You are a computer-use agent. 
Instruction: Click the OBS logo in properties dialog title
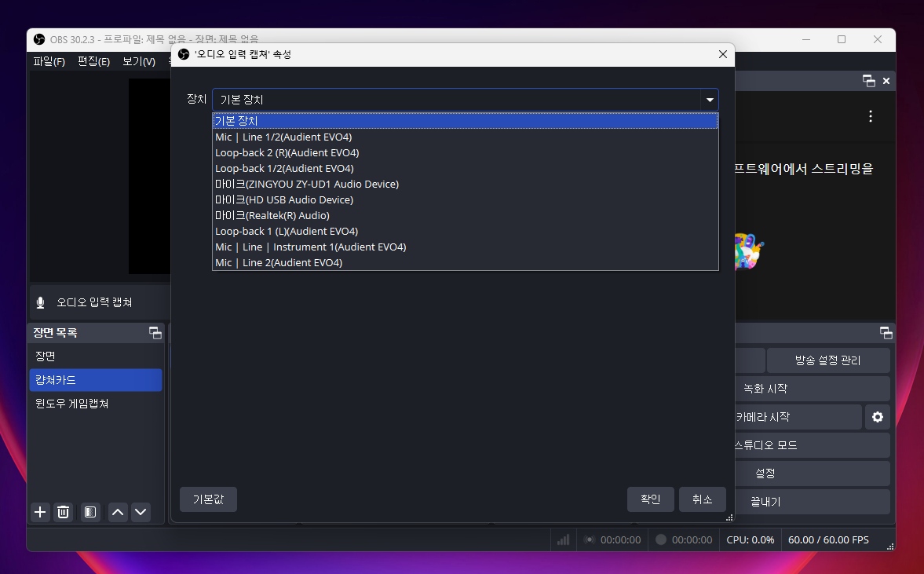point(184,54)
